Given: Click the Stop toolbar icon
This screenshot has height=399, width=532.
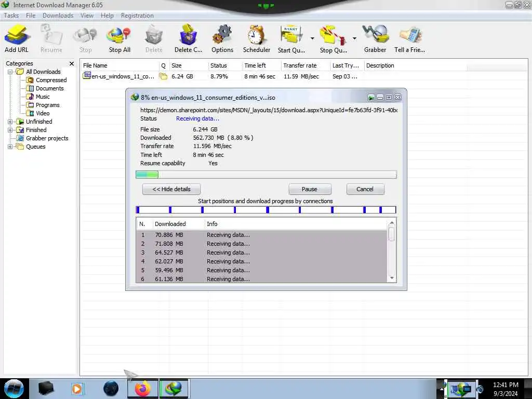Looking at the screenshot, I should tap(86, 38).
